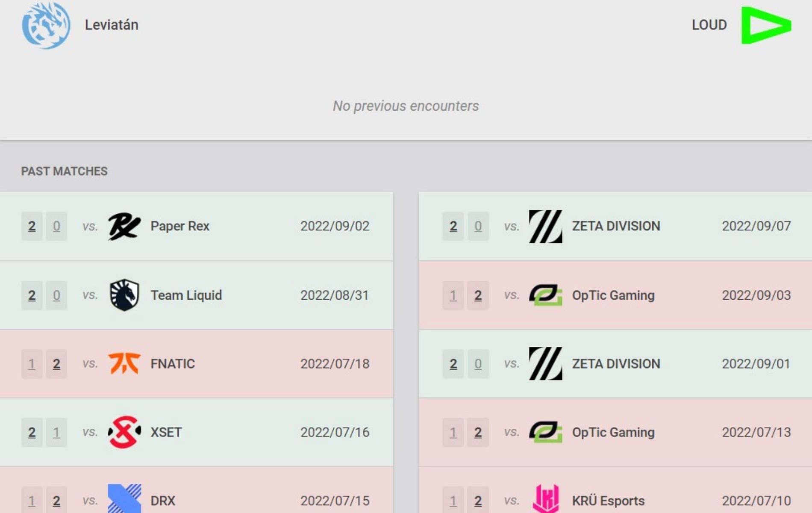Screen dimensions: 812x513
Task: Click OpTic Gaming logo dated 2022/09/03
Action: coord(546,295)
